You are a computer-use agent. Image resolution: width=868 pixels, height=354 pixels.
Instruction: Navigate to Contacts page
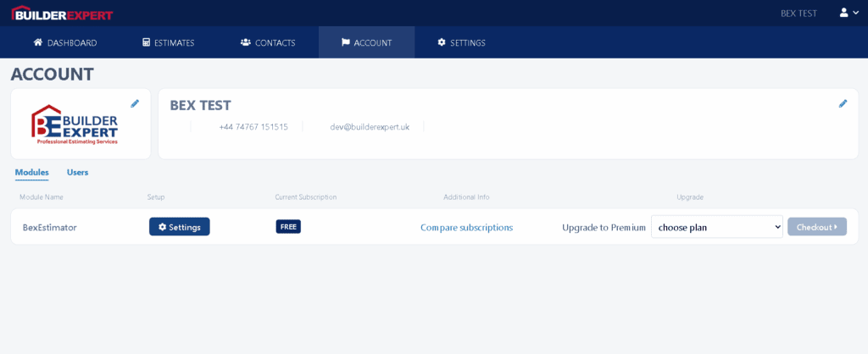(268, 42)
